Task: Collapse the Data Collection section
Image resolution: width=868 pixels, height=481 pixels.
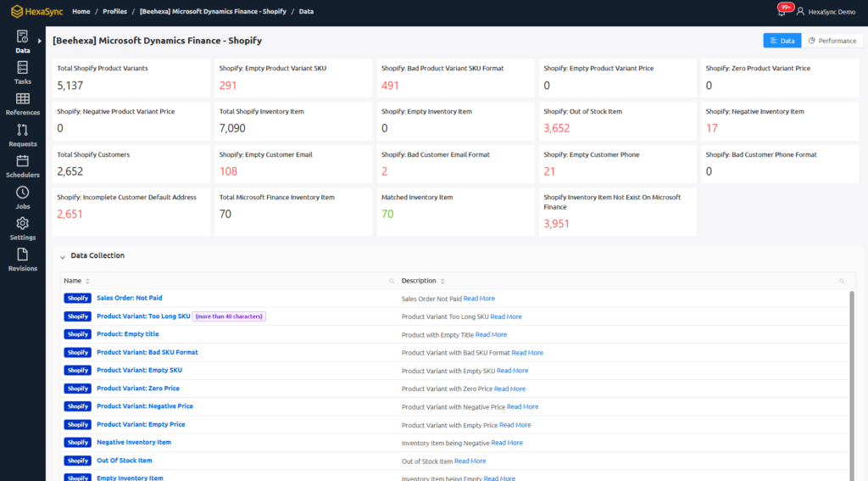Action: (x=63, y=256)
